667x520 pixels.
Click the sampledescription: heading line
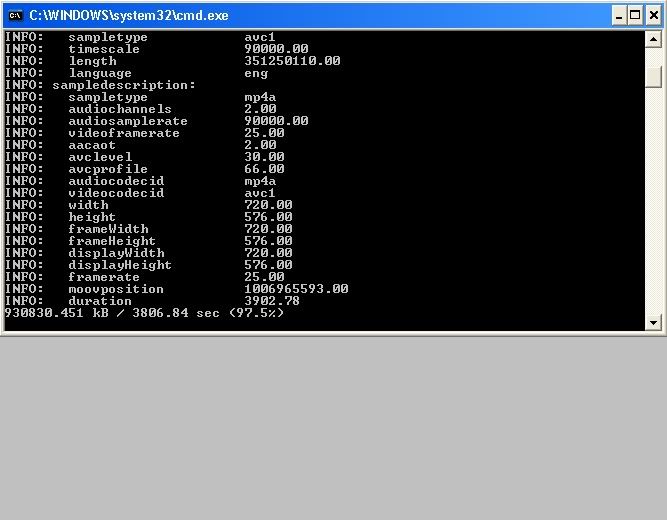click(124, 85)
